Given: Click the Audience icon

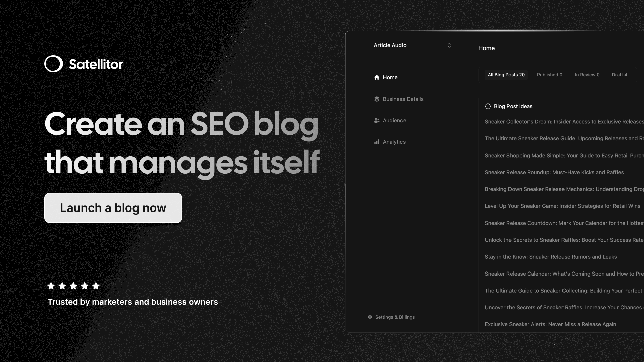Looking at the screenshot, I should click(376, 120).
